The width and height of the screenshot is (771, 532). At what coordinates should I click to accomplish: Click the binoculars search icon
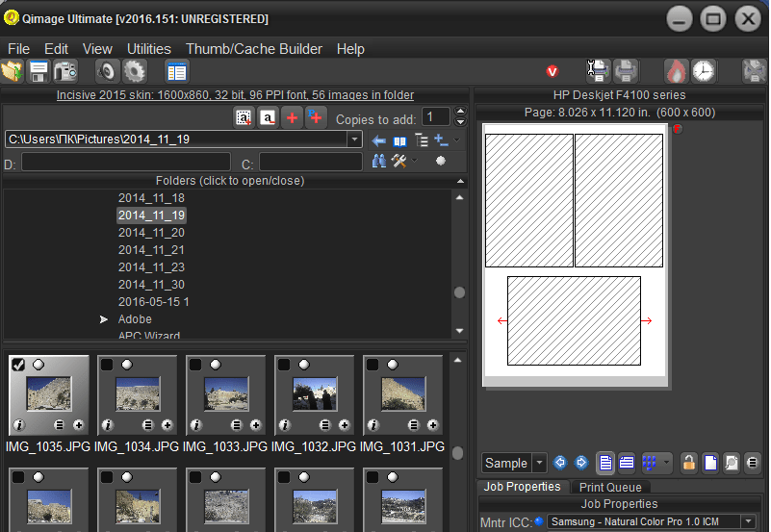[379, 162]
